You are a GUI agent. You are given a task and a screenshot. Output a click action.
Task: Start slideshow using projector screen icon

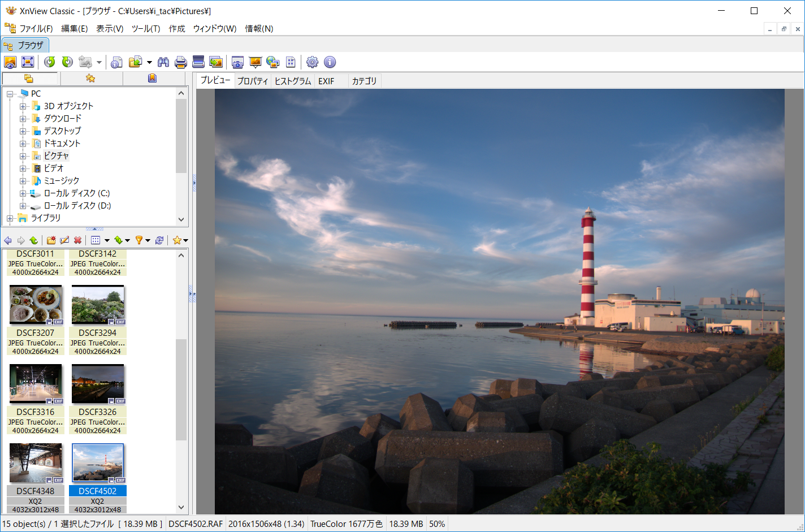[x=256, y=62]
